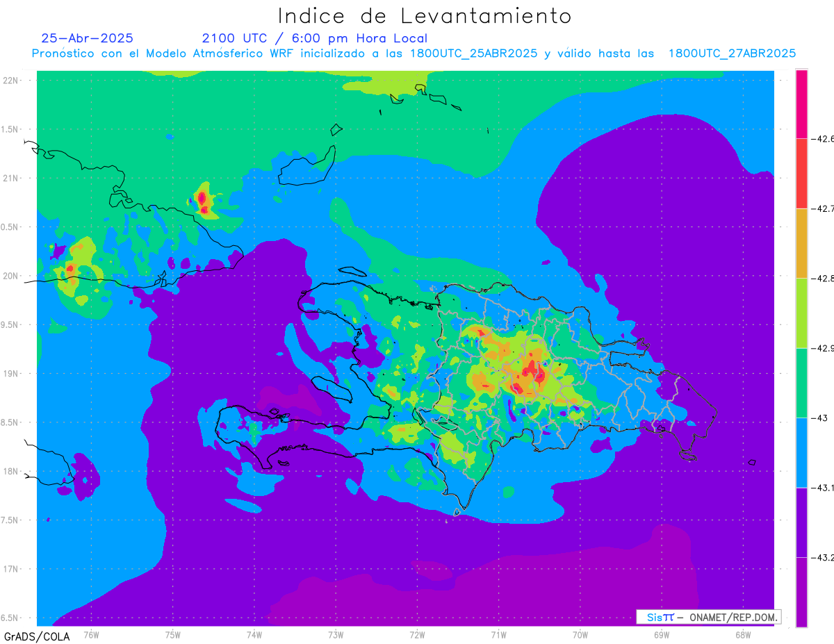This screenshot has width=834, height=644.
Task: Click the legend value "-42.8"
Action: pyautogui.click(x=824, y=279)
